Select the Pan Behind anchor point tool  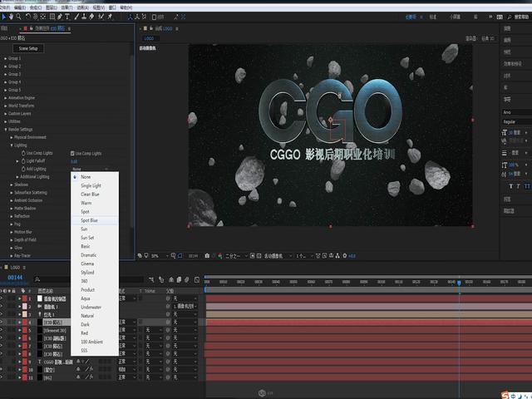coord(43,17)
